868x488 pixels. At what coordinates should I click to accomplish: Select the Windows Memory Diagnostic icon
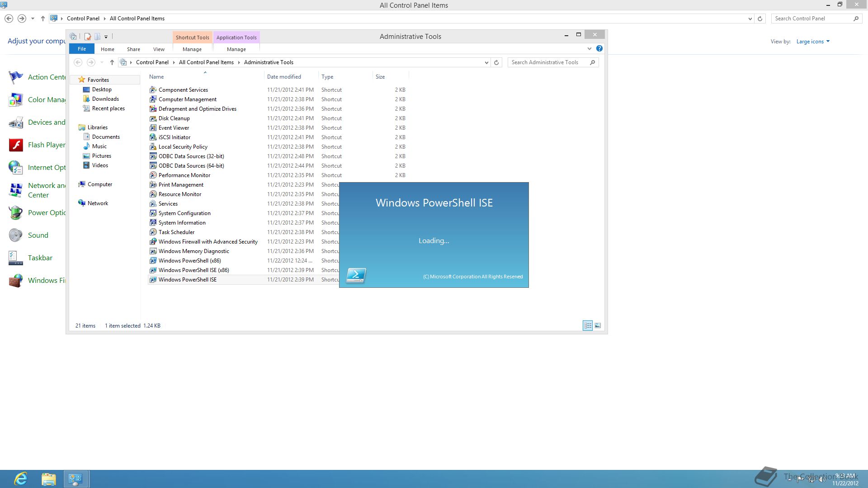(153, 251)
